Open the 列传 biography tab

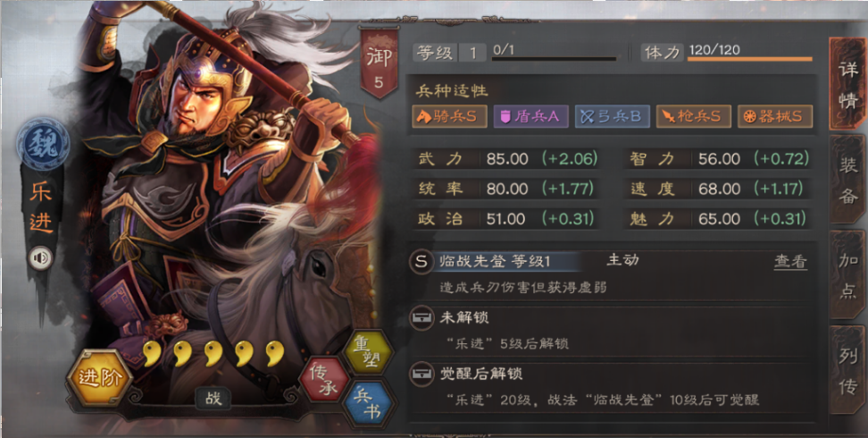pyautogui.click(x=847, y=370)
